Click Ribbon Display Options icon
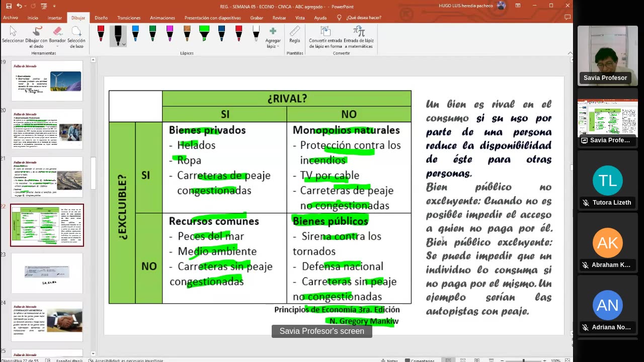Screen dimensions: 644x362 [x=518, y=6]
